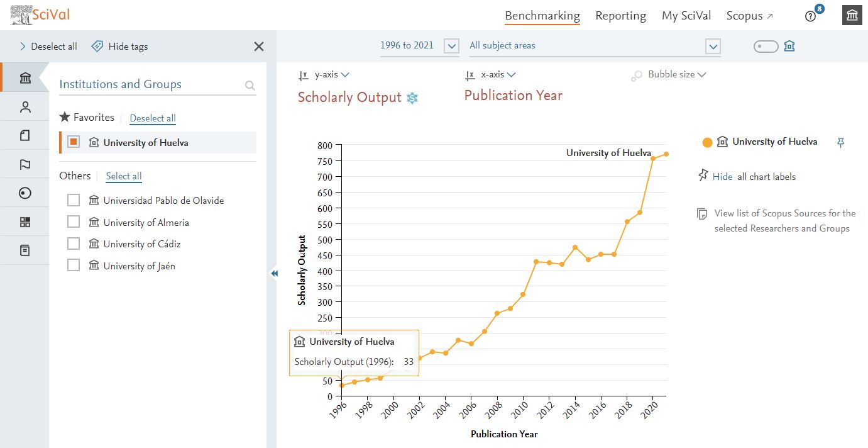This screenshot has height=448, width=868.
Task: Open the My SciVal tab
Action: [x=686, y=16]
